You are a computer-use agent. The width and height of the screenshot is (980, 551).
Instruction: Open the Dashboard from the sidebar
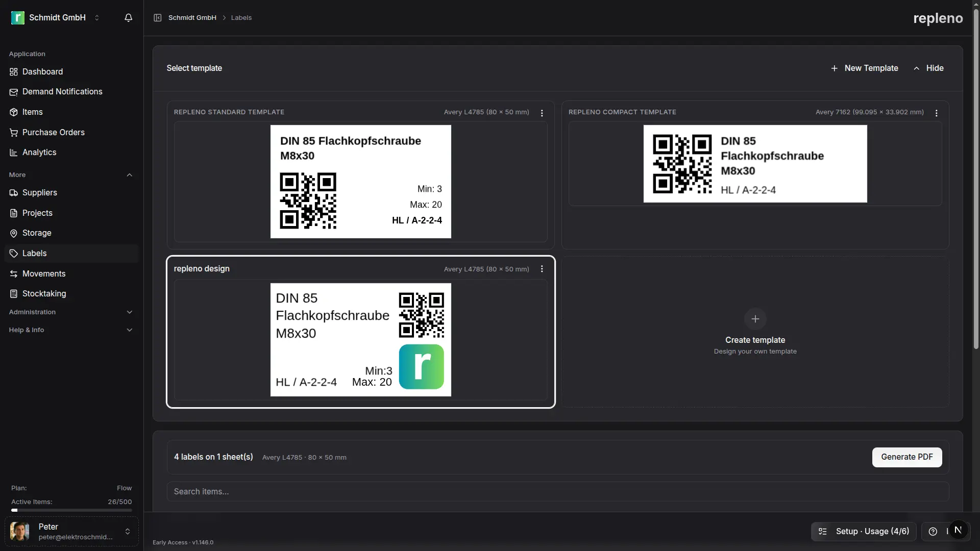point(42,71)
